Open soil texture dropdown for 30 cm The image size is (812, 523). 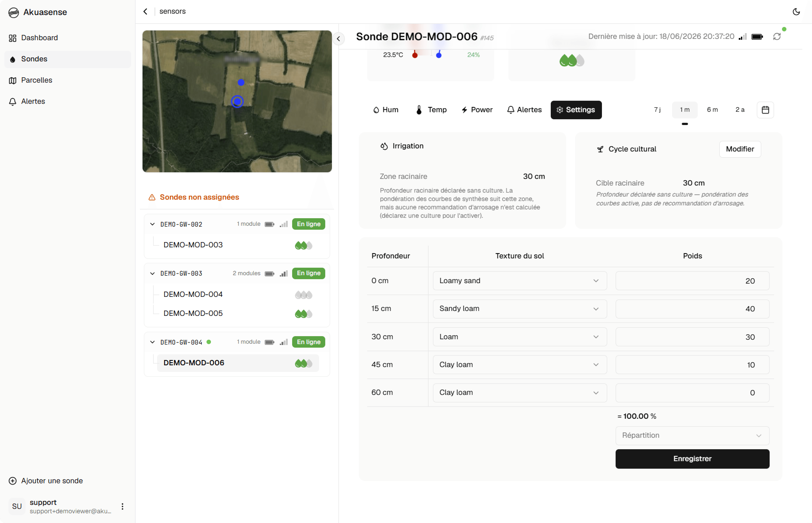pyautogui.click(x=520, y=337)
